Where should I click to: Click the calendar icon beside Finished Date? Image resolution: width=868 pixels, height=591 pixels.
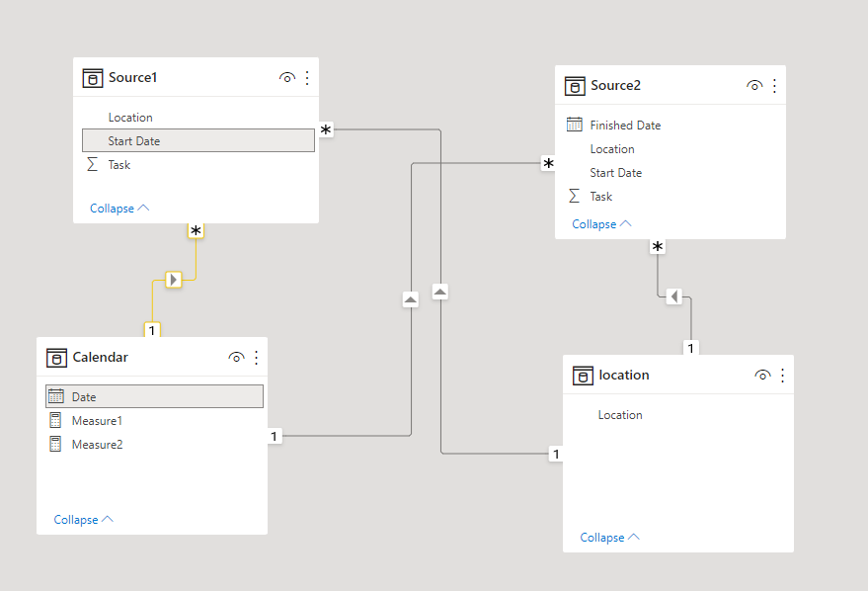(x=574, y=125)
